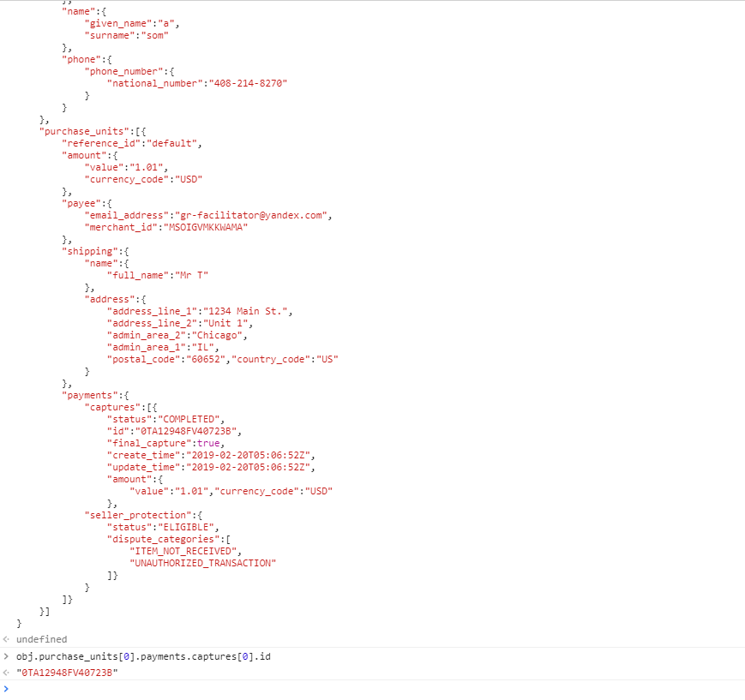Image resolution: width=745 pixels, height=700 pixels.
Task: Click the "reference_id":"default" line
Action: 132,143
